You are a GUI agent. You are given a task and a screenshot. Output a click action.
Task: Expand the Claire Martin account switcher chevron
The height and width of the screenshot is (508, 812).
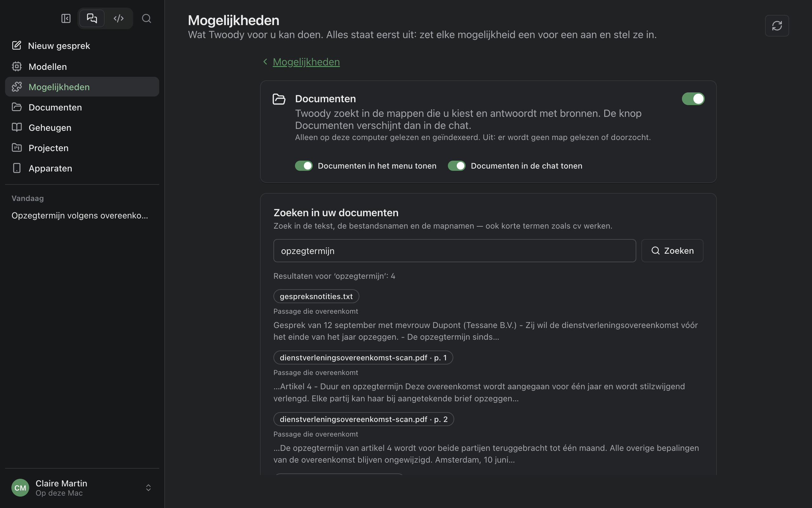point(148,487)
